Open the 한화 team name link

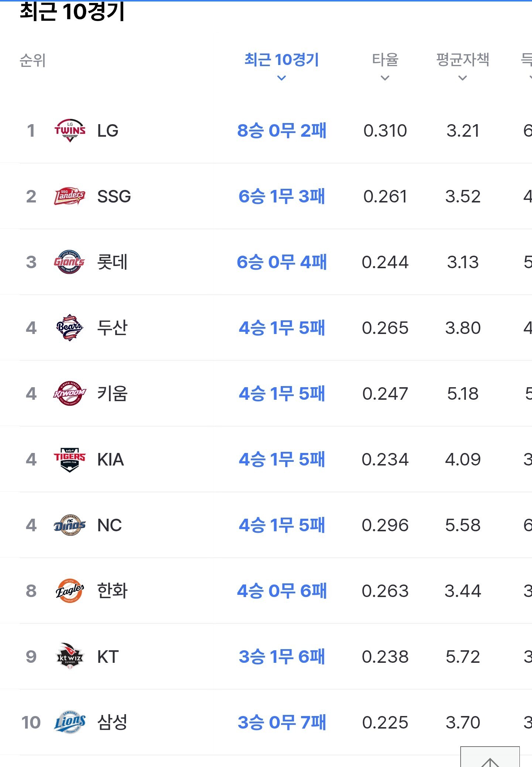click(112, 591)
